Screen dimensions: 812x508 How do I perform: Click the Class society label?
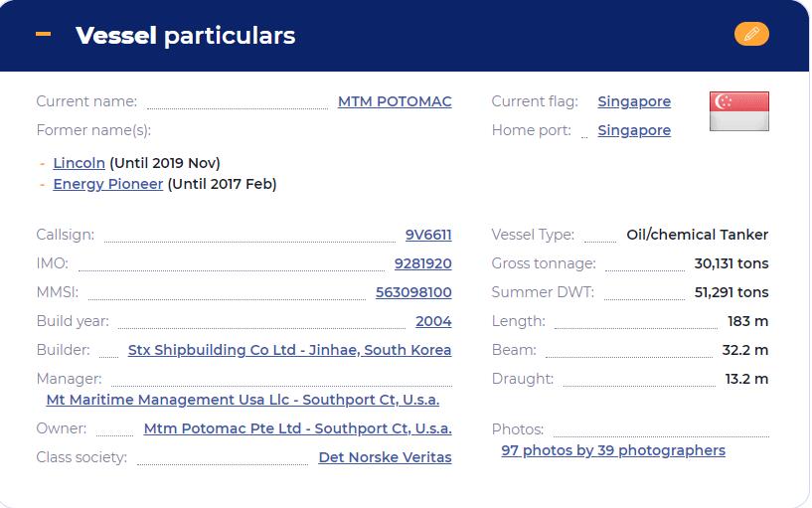tap(81, 457)
